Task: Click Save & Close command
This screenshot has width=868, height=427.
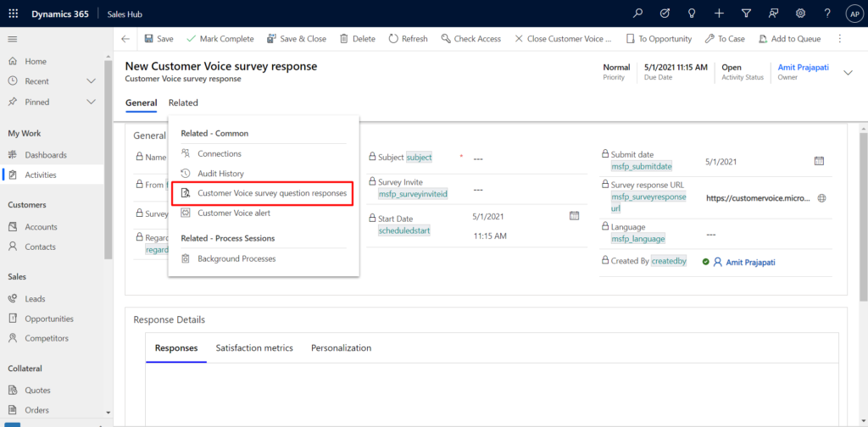Action: (x=297, y=39)
